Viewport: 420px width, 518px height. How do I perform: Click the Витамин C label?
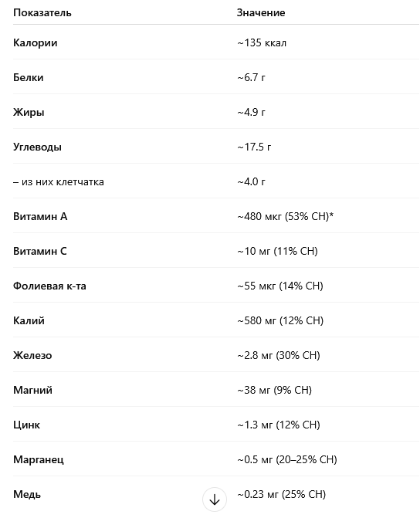(x=40, y=251)
